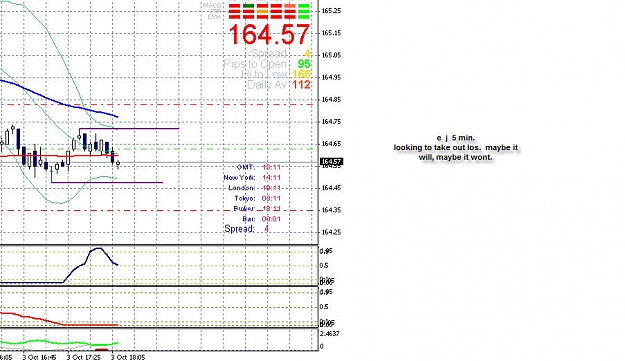This screenshot has width=625, height=361.
Task: Select the lower purple horizontal support line
Action: 107,182
